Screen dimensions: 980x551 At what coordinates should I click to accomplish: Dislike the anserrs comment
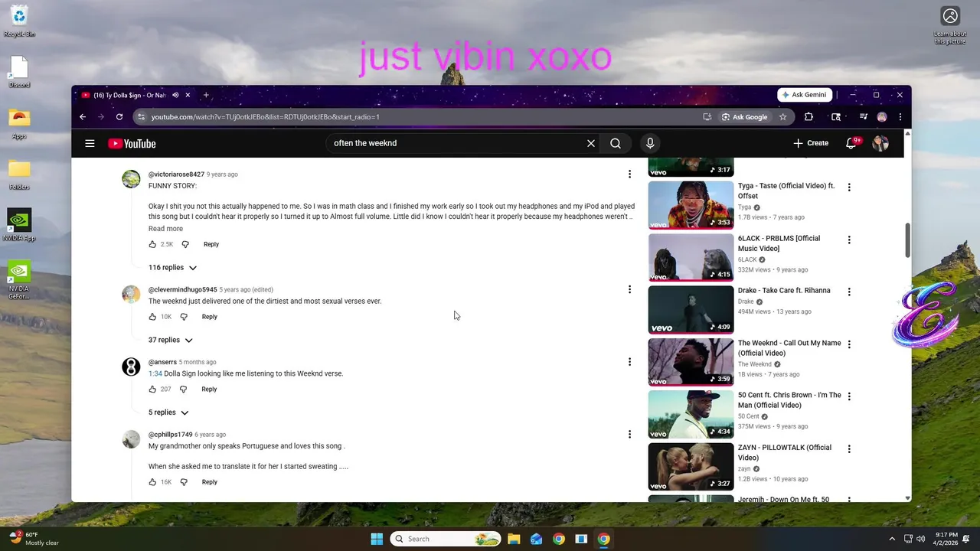pyautogui.click(x=183, y=390)
